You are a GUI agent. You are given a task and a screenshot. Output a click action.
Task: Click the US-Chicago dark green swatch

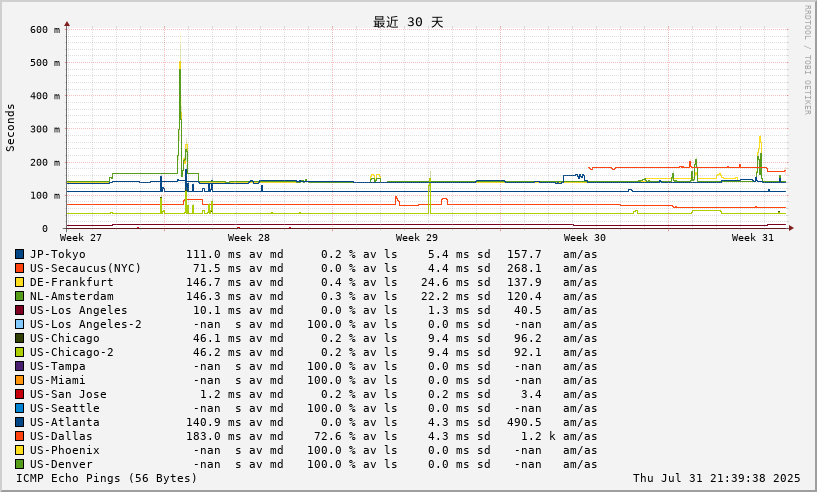point(19,339)
